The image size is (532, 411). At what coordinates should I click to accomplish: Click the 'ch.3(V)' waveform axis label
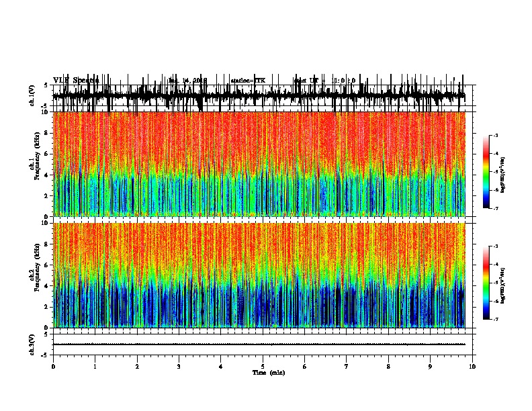[32, 345]
